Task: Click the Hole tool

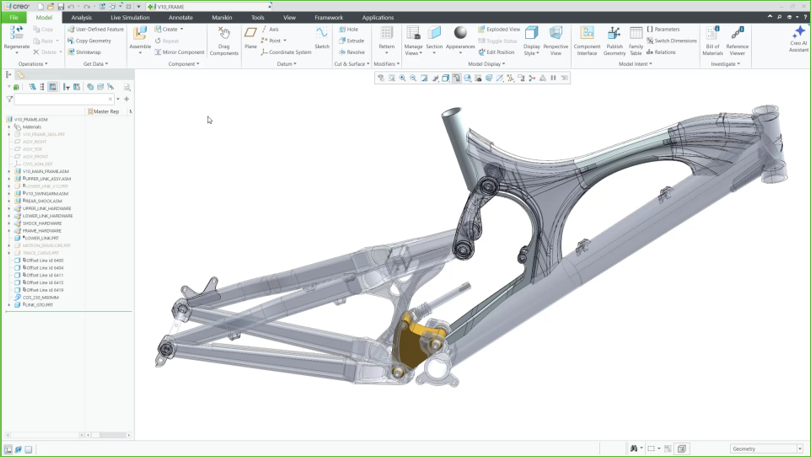Action: click(349, 29)
